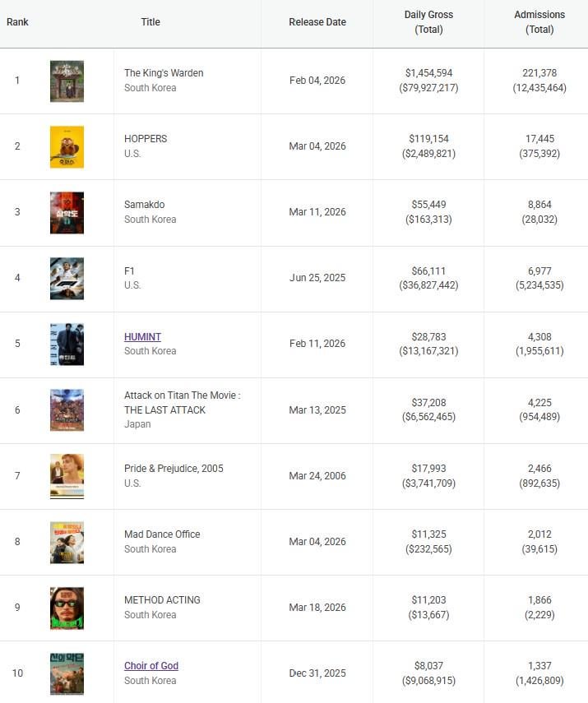This screenshot has height=703, width=588.
Task: Follow the Choir of God link
Action: 151,666
